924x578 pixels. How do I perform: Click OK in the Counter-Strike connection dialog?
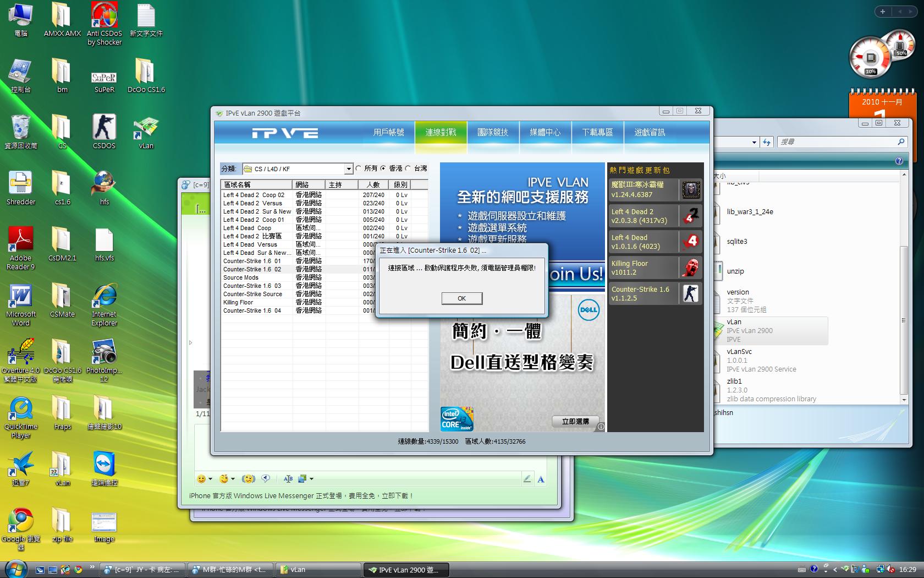461,298
